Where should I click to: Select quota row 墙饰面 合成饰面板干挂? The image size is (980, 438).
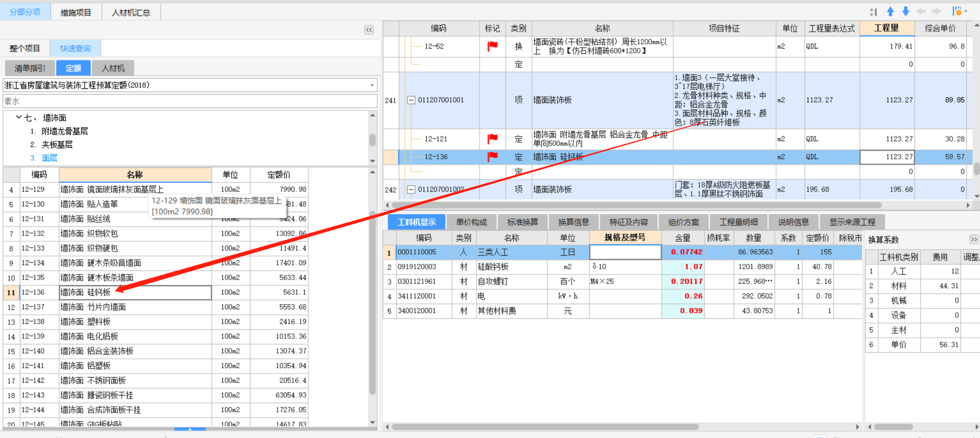155,410
